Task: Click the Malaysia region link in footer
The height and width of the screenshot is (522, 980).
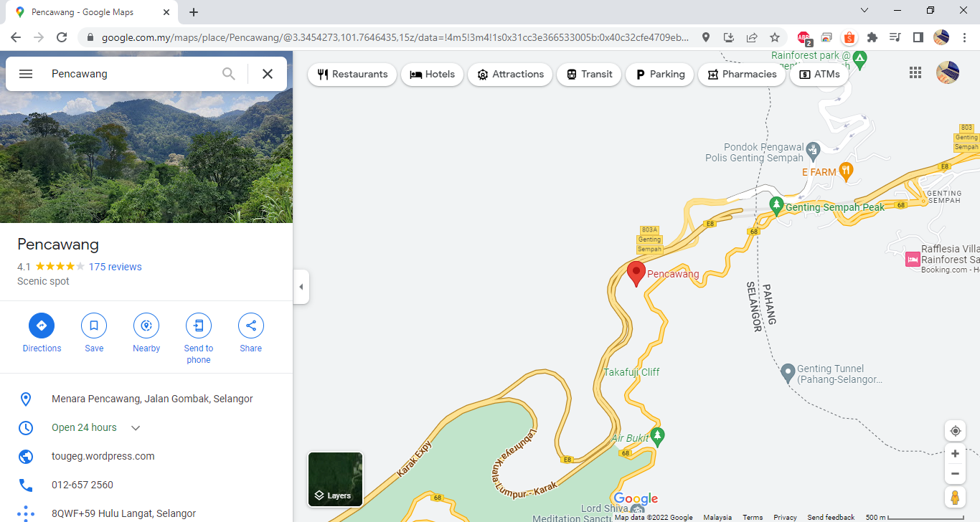Action: coord(717,517)
